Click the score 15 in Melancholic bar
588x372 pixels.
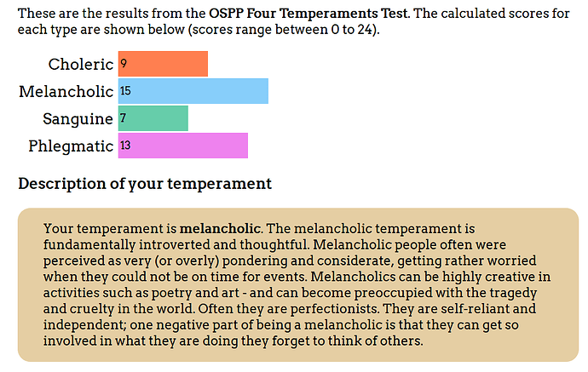coord(125,90)
